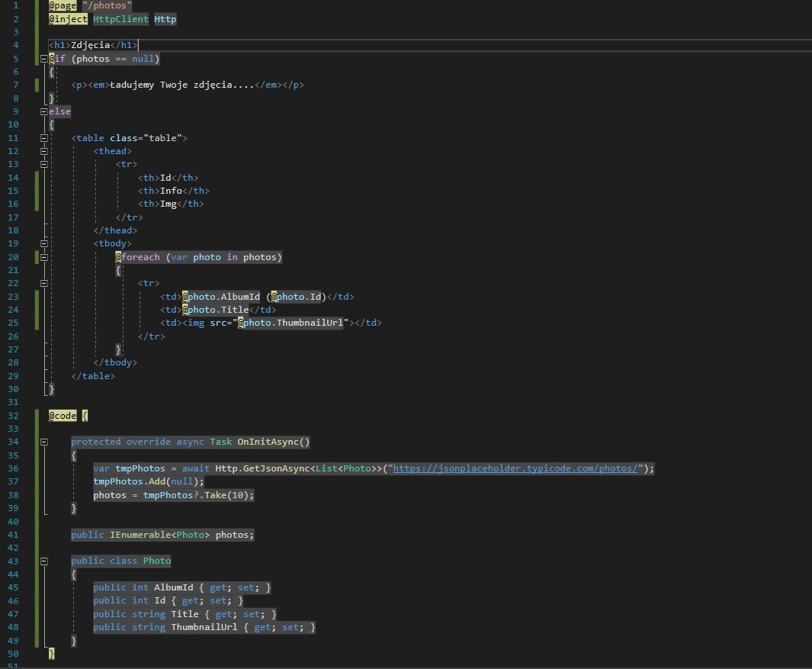This screenshot has height=669, width=812.
Task: Place cursor on the @page directive
Action: pos(63,5)
